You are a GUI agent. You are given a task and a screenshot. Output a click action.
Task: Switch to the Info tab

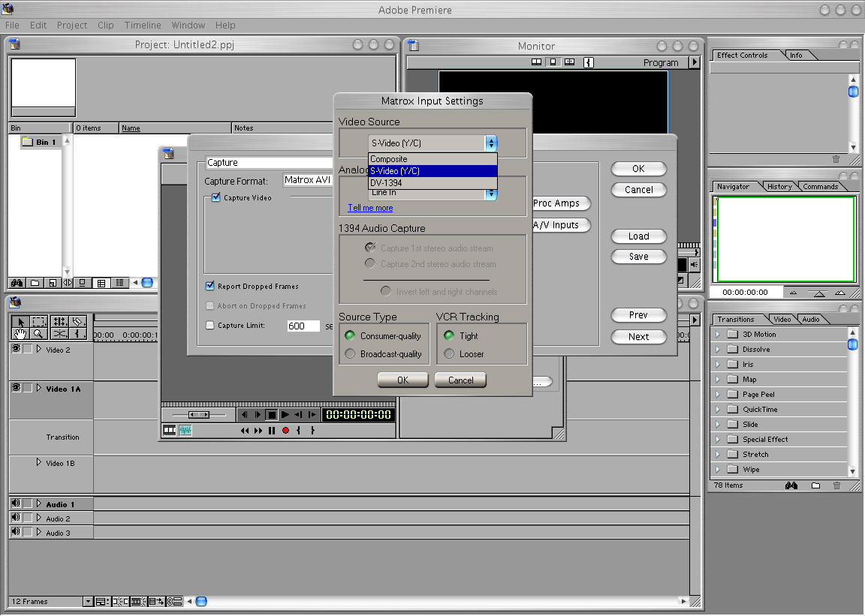pos(796,56)
